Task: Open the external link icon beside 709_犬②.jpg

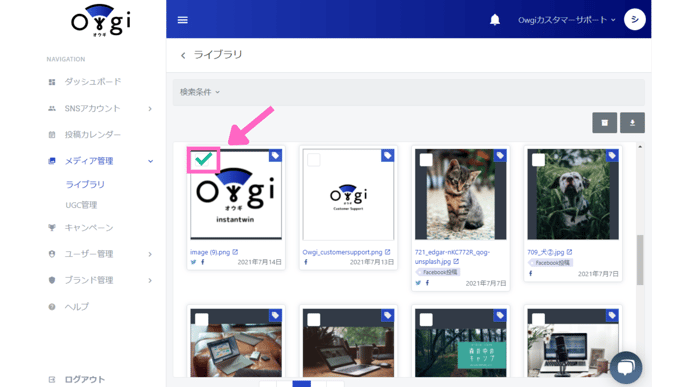Action: [x=569, y=252]
